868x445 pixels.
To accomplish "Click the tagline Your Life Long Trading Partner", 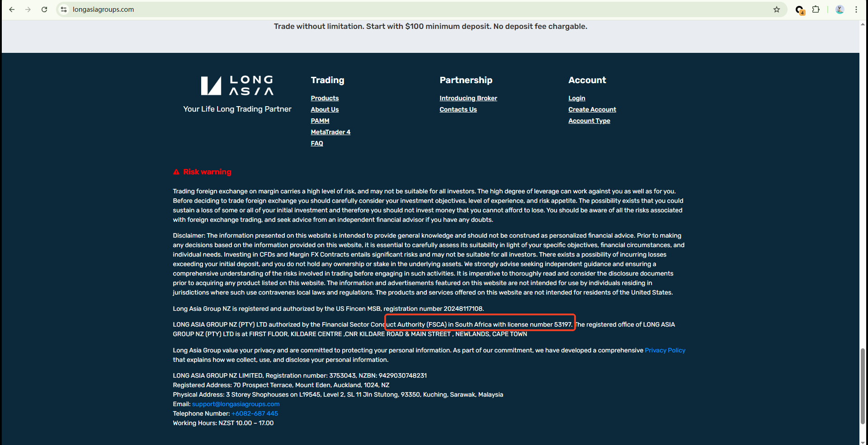I will (237, 109).
